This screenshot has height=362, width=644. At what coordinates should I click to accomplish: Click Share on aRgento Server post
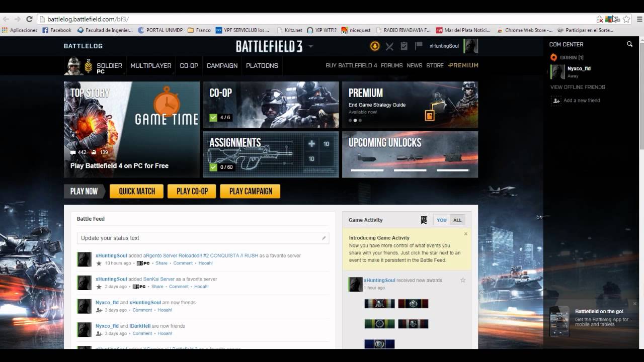click(162, 263)
